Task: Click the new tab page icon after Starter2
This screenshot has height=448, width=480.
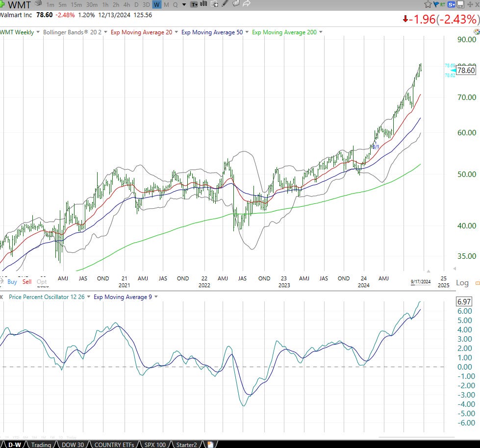Action: tap(210, 445)
